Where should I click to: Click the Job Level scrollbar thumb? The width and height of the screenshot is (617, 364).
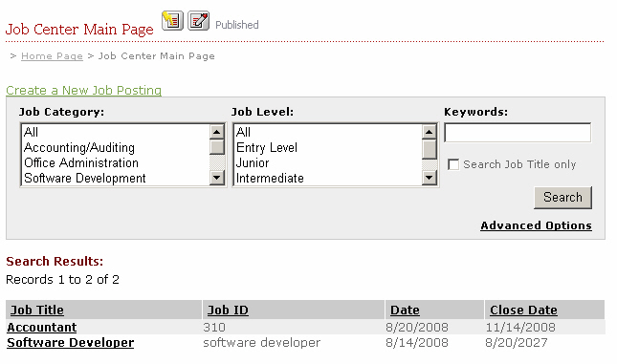(430, 149)
